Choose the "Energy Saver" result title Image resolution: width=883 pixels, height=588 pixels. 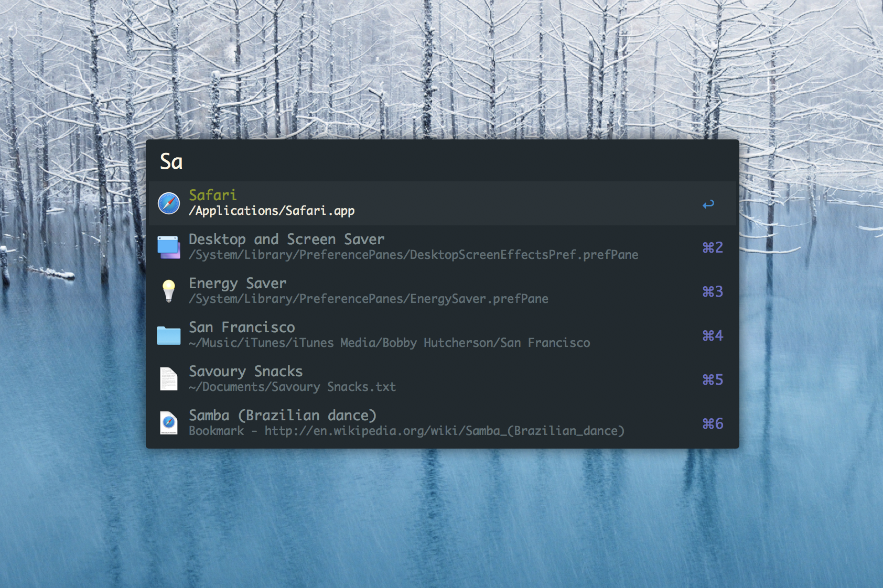pos(238,284)
